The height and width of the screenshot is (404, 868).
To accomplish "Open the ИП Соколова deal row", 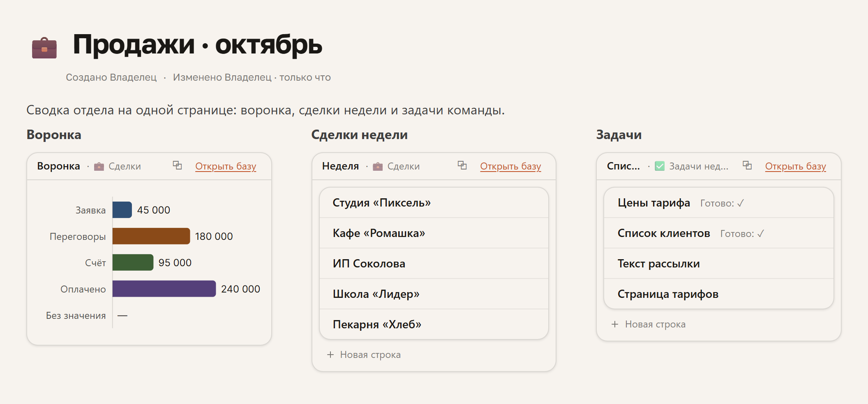I will pos(434,264).
